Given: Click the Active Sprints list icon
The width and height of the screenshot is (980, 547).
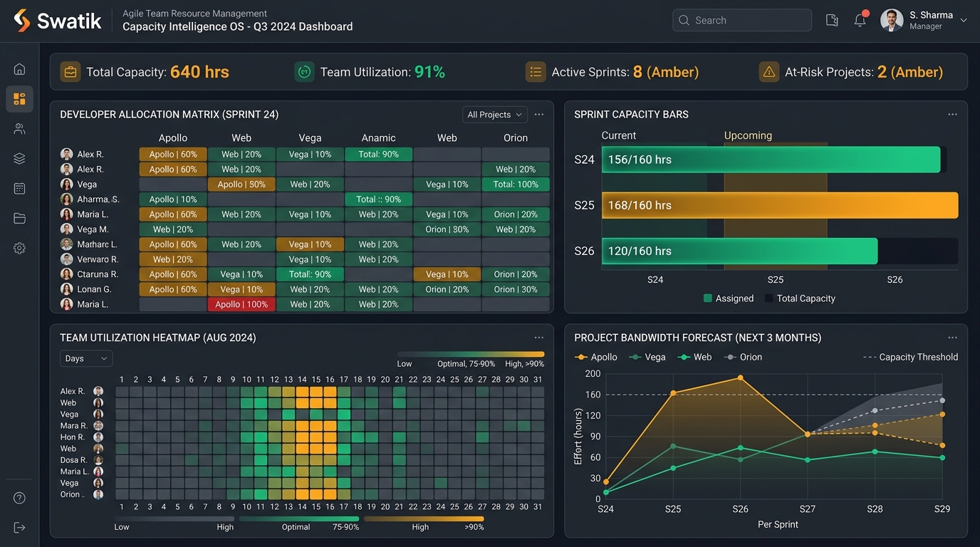Looking at the screenshot, I should (536, 72).
